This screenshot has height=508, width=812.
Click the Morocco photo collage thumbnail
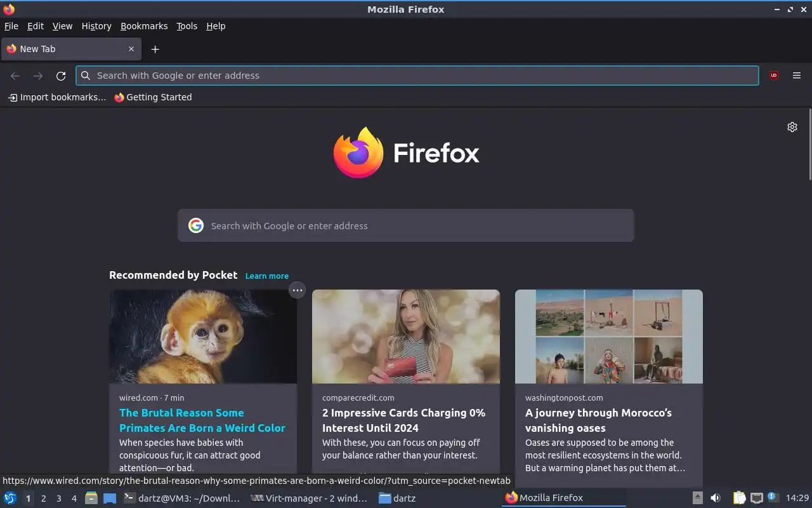coord(609,337)
